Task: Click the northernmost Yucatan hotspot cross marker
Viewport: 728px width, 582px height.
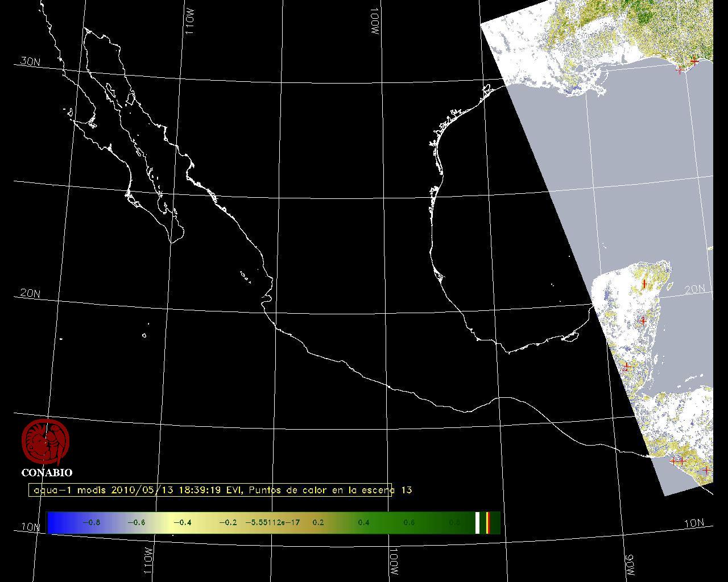Action: point(644,284)
